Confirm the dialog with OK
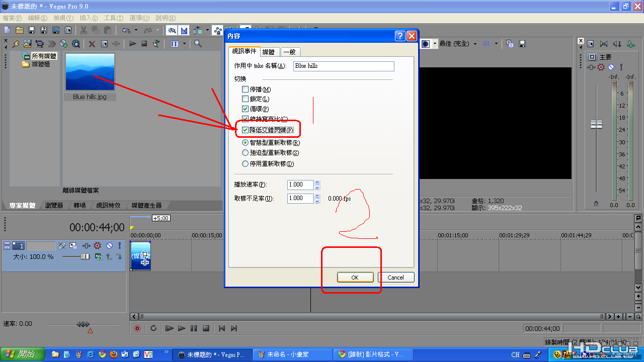 coord(355,278)
